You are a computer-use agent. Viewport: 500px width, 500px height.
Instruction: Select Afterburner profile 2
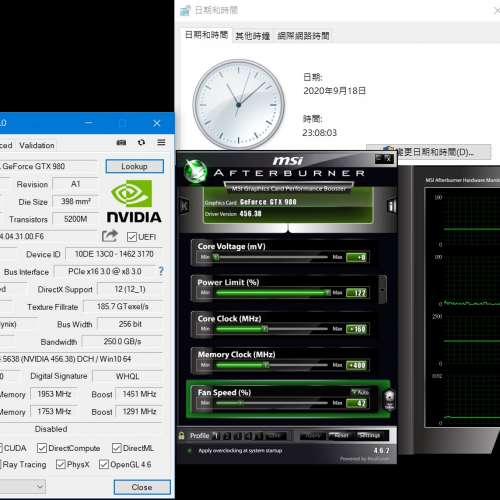tap(227, 436)
